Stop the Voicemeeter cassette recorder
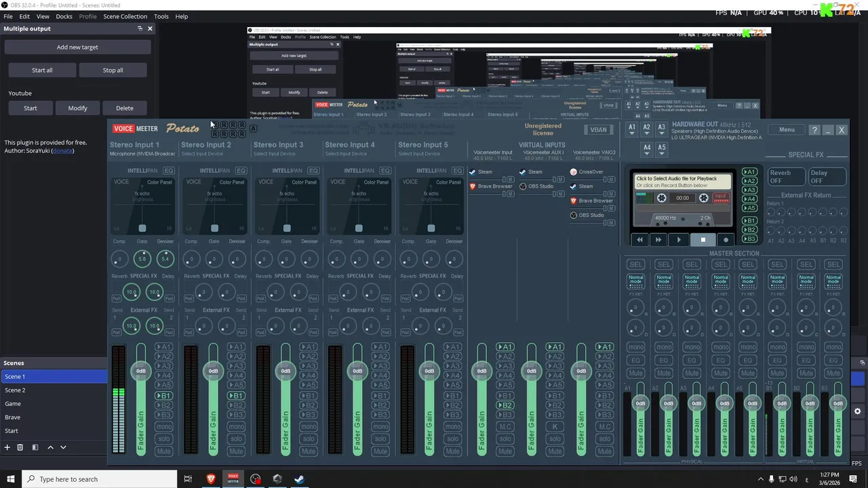Image resolution: width=868 pixels, height=488 pixels. 703,240
